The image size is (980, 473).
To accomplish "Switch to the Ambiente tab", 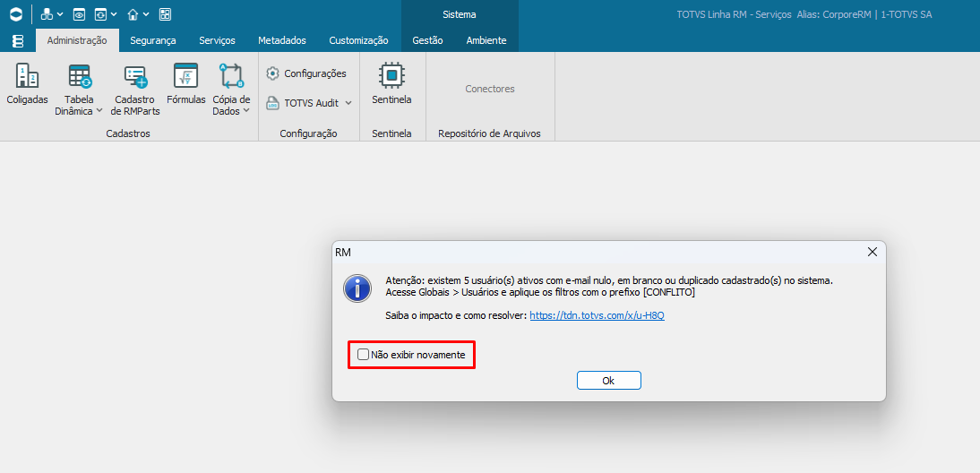I will [x=486, y=40].
